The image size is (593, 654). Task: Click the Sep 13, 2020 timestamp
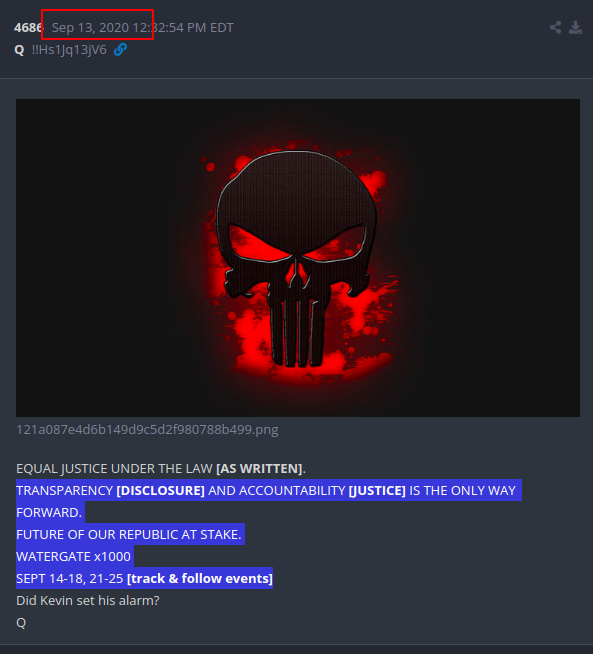[142, 28]
